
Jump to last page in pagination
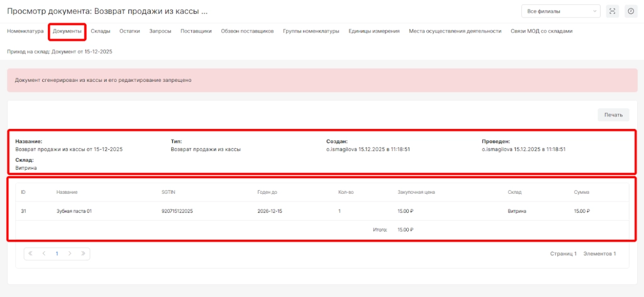83,254
